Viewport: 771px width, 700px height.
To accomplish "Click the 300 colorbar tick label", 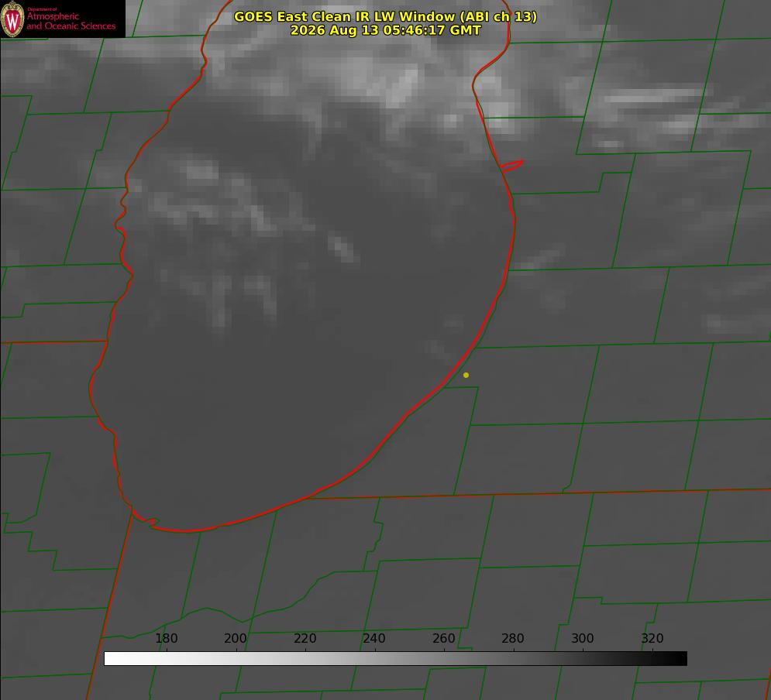I will (x=582, y=638).
